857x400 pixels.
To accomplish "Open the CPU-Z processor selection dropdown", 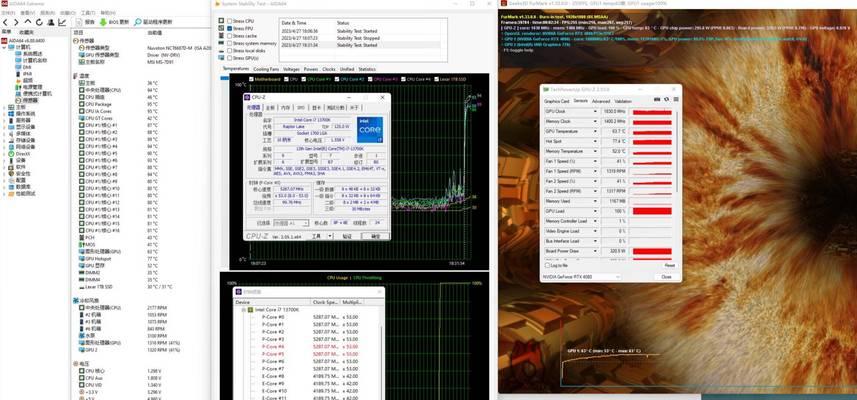I will click(x=291, y=223).
